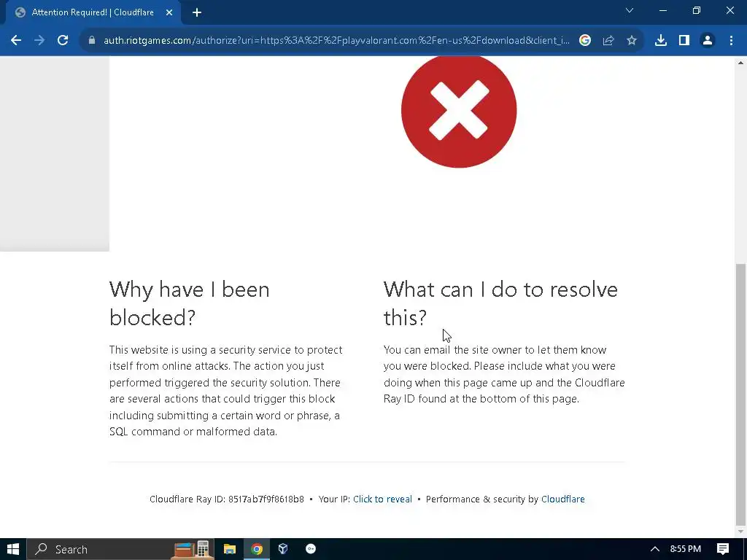Click the red X error graphic
This screenshot has height=560, width=747.
coord(459,111)
